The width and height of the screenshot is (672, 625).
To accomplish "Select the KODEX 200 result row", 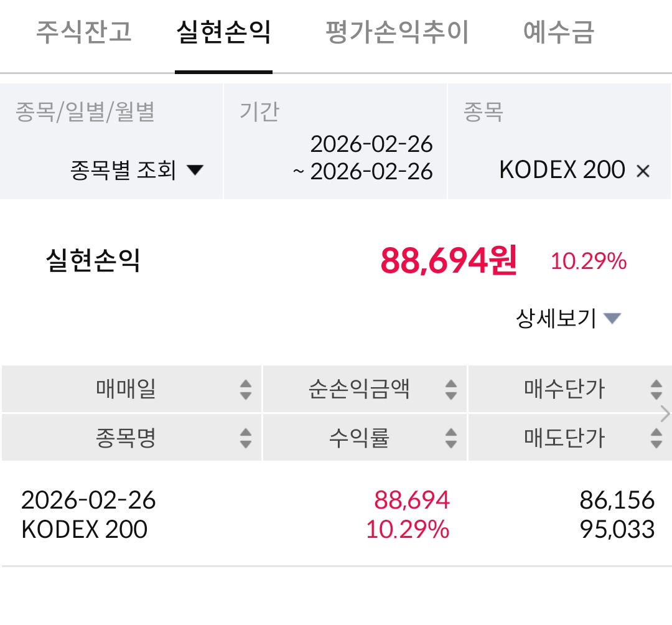I will tap(336, 515).
